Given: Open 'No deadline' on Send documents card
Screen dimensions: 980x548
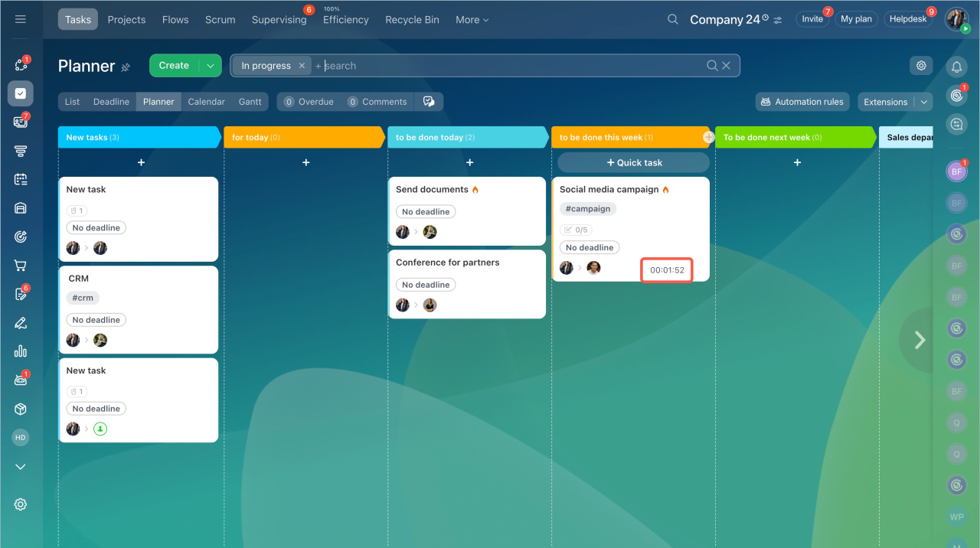Looking at the screenshot, I should tap(426, 212).
